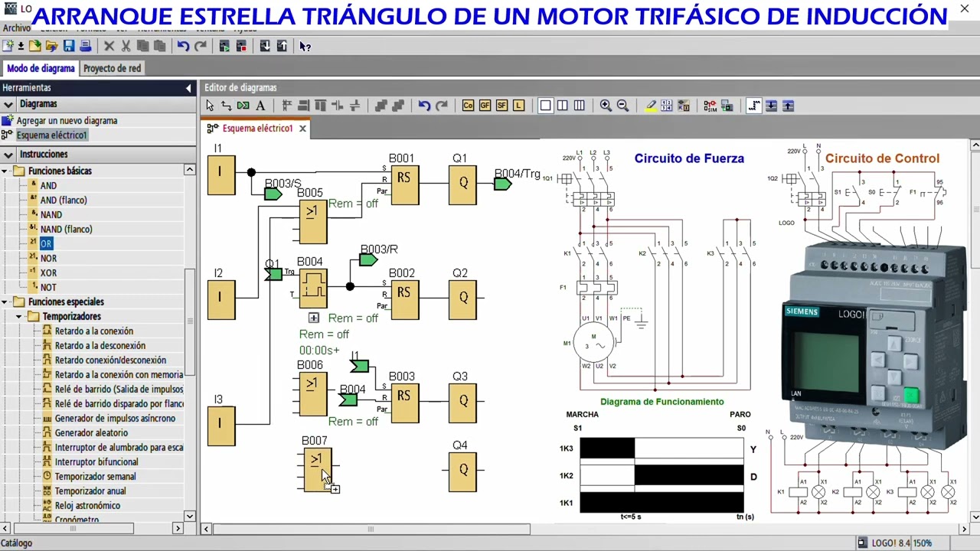Set LOGO! to start mode
The width and height of the screenshot is (980, 551).
click(x=224, y=47)
